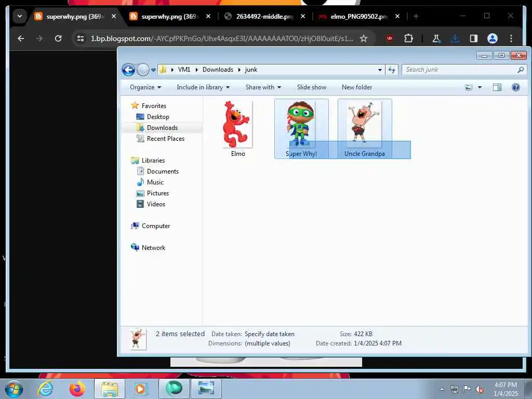The width and height of the screenshot is (532, 399).
Task: Click the Explorer back arrow button
Action: (128, 70)
